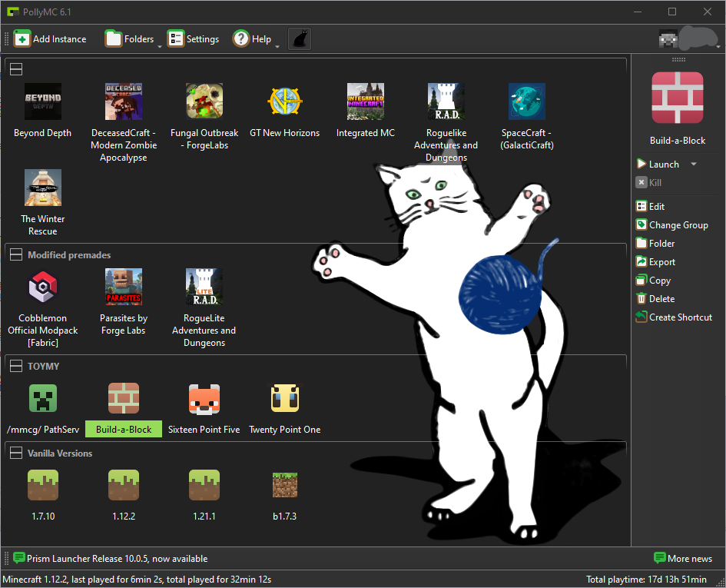
Task: Select the Integrated MC instance icon
Action: point(366,101)
